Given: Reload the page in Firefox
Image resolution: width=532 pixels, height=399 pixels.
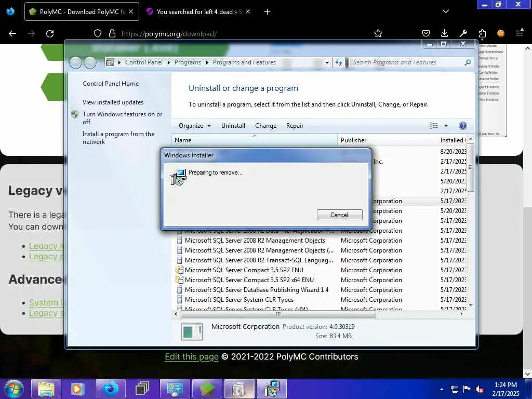Looking at the screenshot, I should 50,34.
